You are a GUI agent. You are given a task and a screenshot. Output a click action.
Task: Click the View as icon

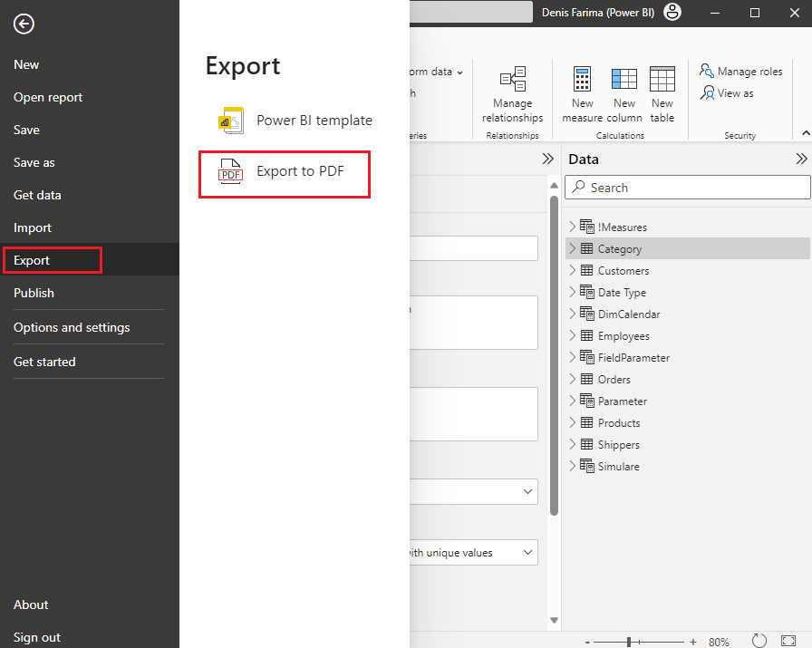[x=708, y=93]
